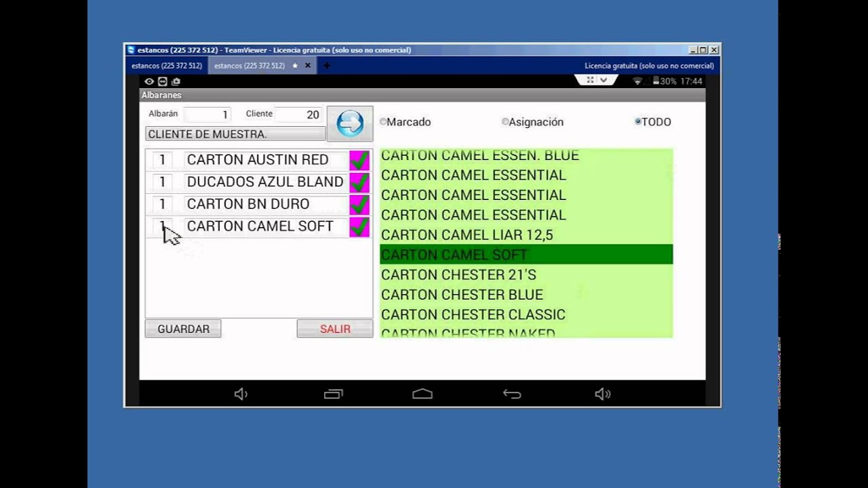Click the TeamViewer status icon beside the eye

tap(163, 81)
